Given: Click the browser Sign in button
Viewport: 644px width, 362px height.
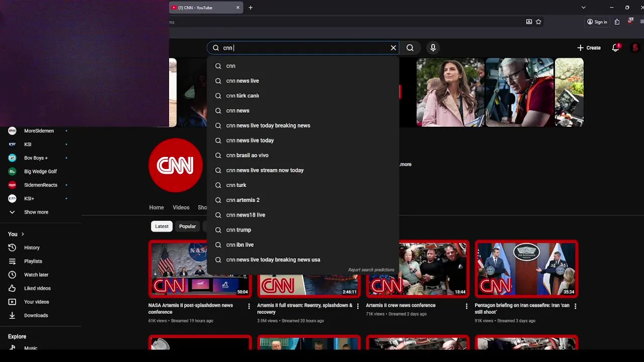Looking at the screenshot, I should point(597,22).
